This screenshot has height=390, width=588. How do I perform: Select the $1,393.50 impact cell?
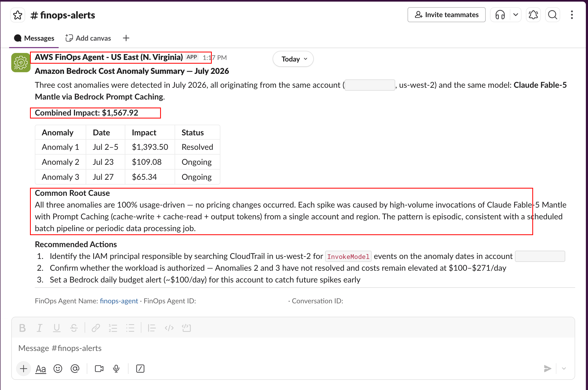[150, 147]
